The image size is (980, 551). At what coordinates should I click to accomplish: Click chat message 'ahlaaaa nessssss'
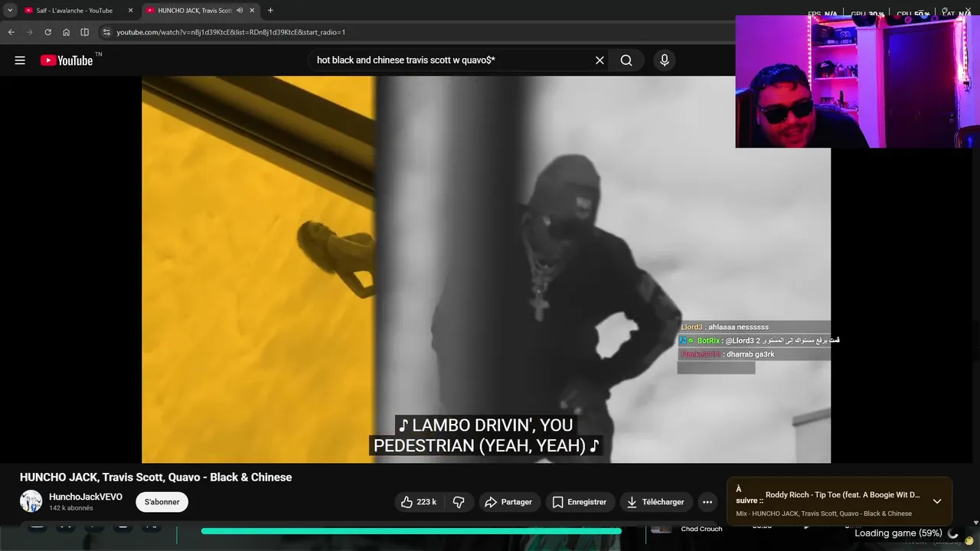coord(738,327)
